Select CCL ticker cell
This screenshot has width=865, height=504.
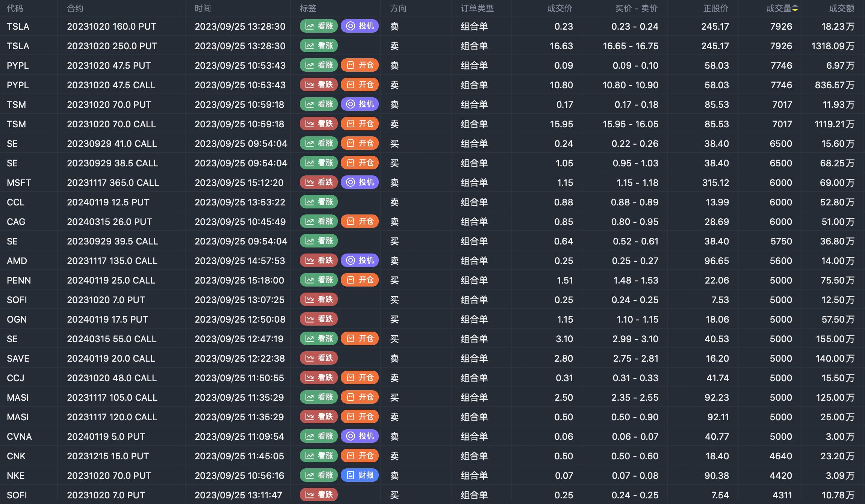coord(15,202)
